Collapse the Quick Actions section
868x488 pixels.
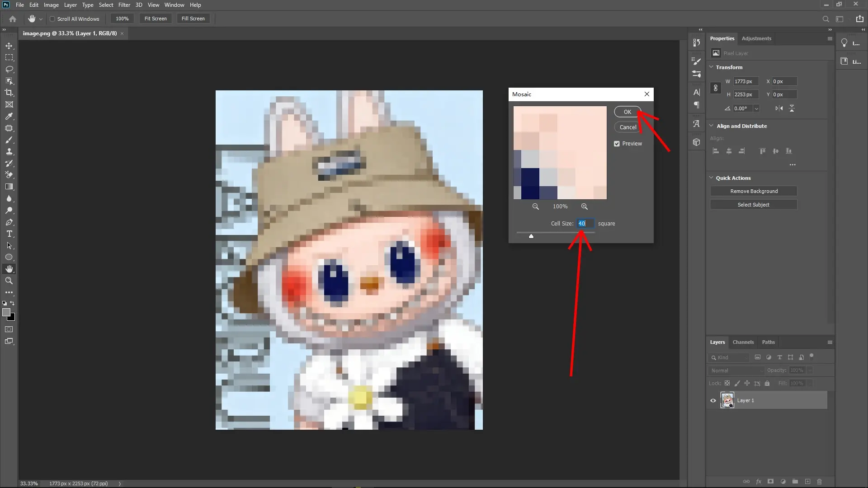pyautogui.click(x=711, y=178)
